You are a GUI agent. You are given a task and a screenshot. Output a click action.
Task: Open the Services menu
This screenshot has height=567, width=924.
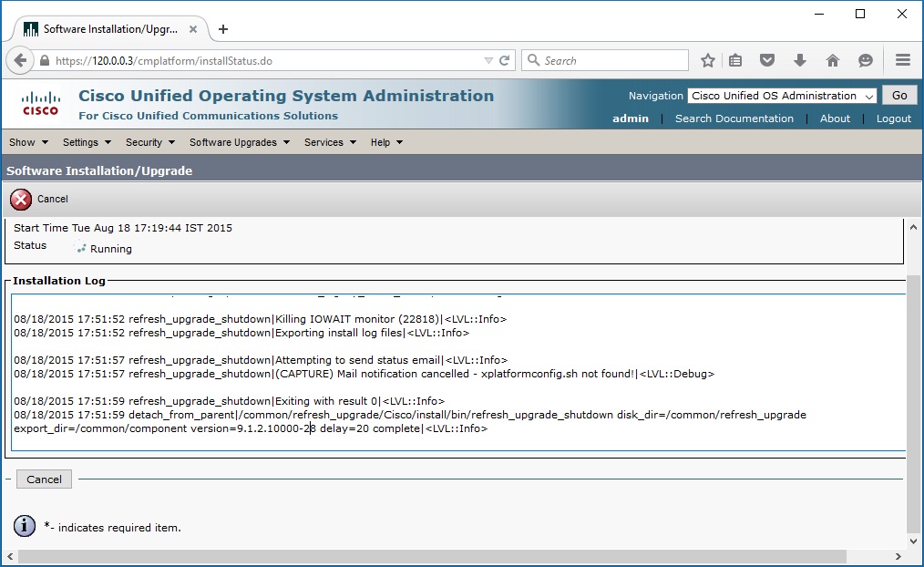(330, 142)
